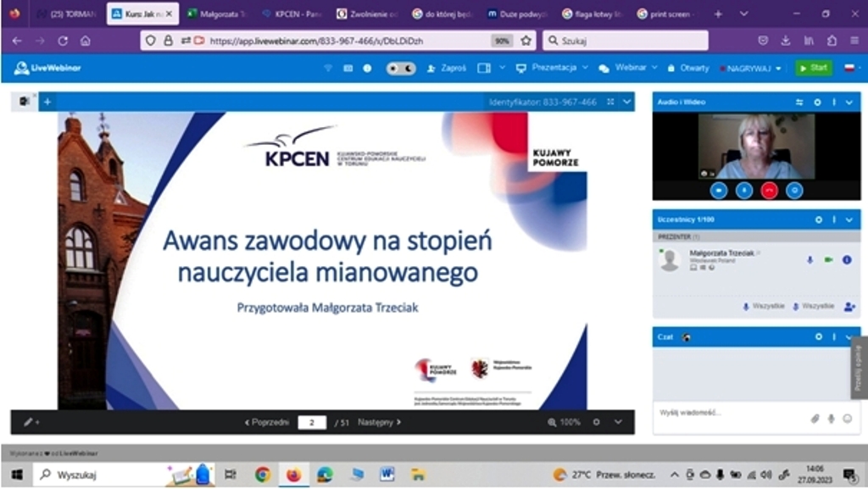Toggle Małgorzata Trzeciak's camera icon
Image resolution: width=868 pixels, height=489 pixels.
(x=828, y=259)
